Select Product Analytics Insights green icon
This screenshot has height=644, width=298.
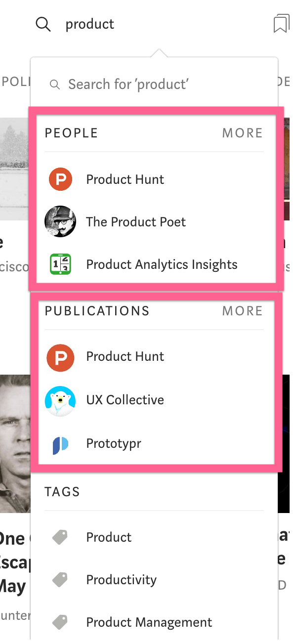60,264
